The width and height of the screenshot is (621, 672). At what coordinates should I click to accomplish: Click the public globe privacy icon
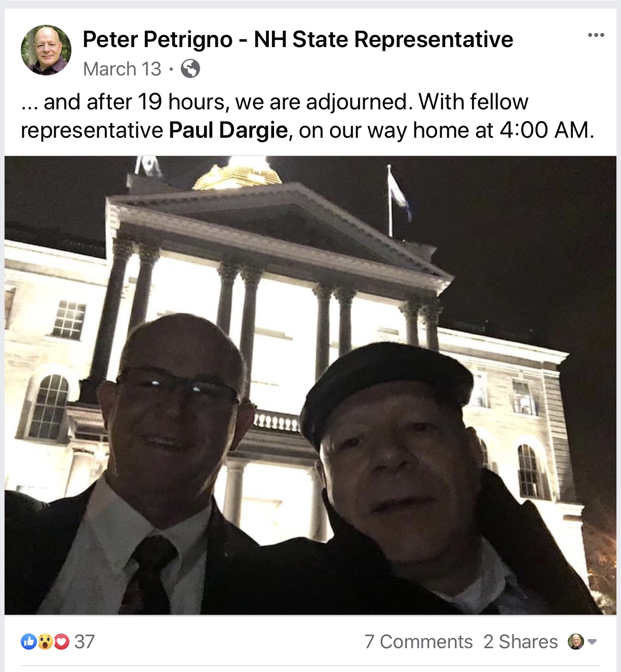pos(190,68)
